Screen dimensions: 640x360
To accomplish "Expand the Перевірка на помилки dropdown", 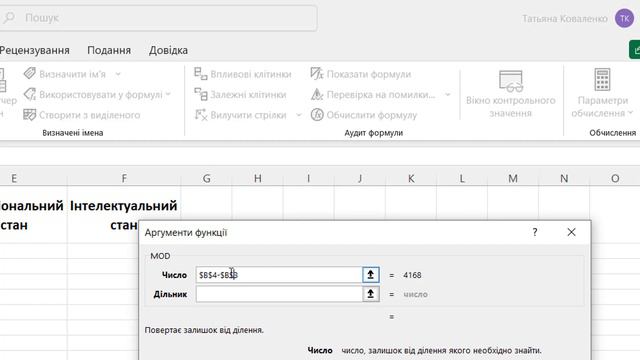I will (447, 95).
